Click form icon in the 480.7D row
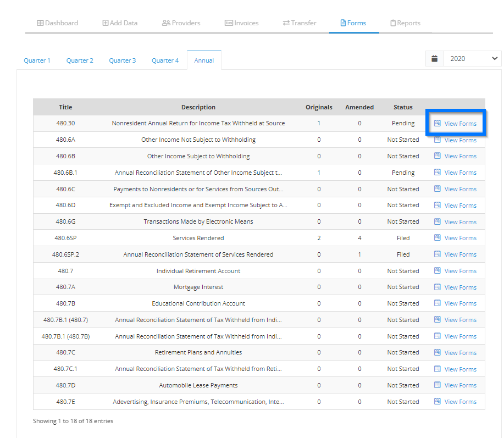504x438 pixels. [x=437, y=385]
